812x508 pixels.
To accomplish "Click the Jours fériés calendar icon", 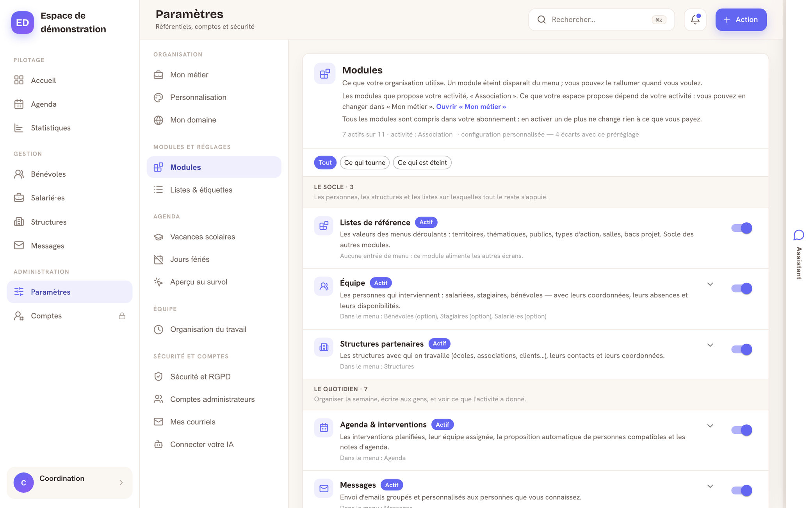I will point(158,259).
